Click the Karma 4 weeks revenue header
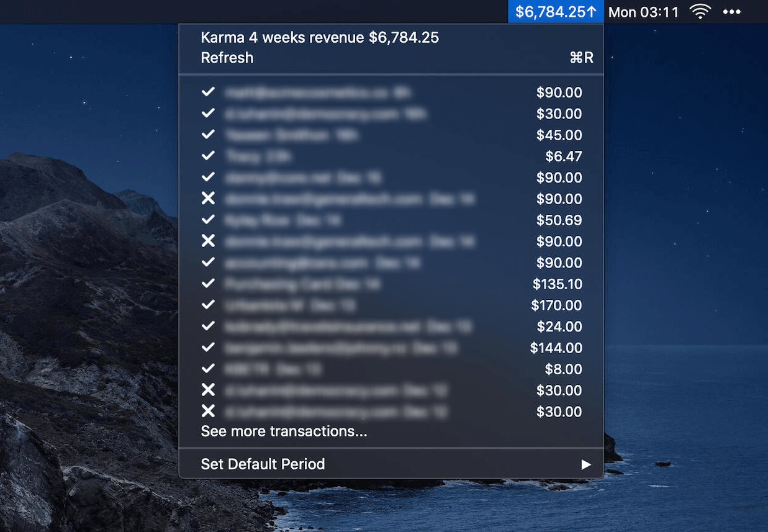The width and height of the screenshot is (768, 532). point(320,37)
